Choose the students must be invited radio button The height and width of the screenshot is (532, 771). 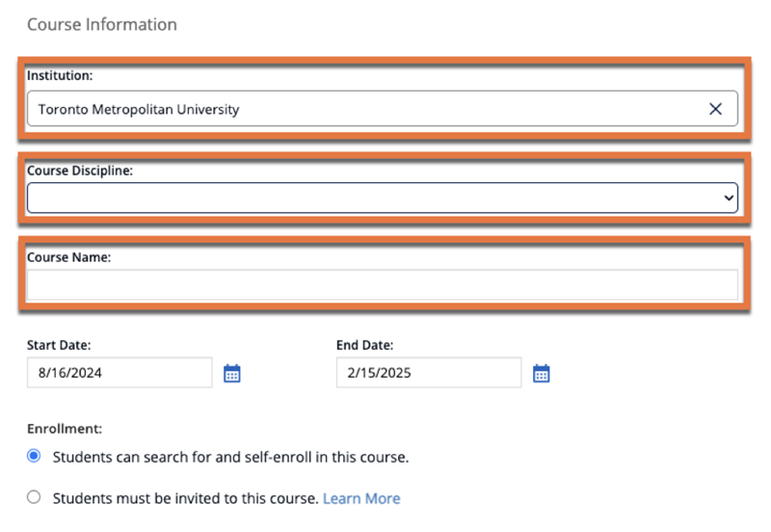click(35, 497)
